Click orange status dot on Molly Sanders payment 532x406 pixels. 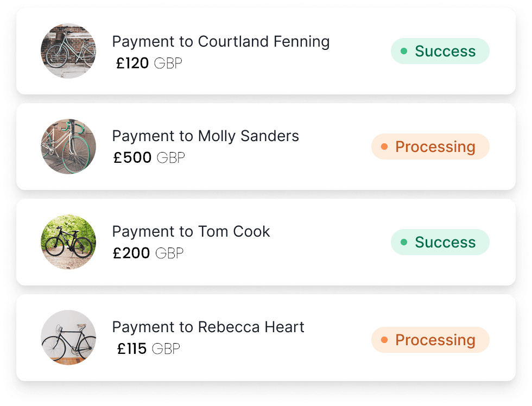[x=384, y=147]
